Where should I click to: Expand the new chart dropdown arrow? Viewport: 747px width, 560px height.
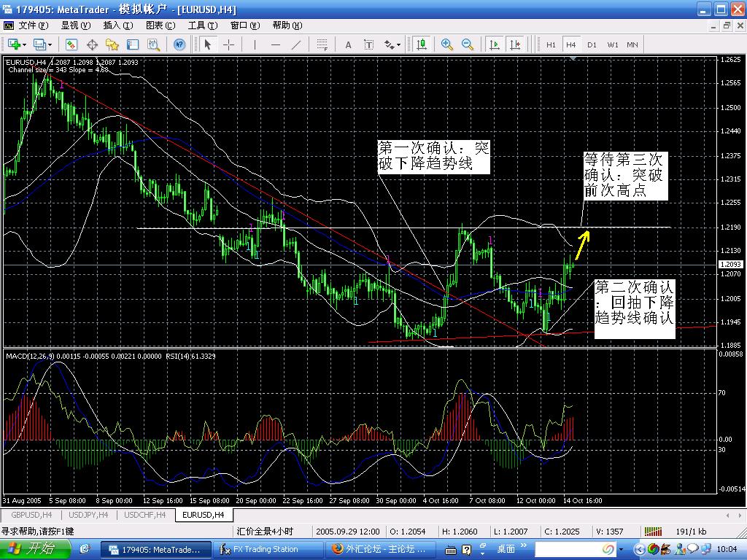24,44
